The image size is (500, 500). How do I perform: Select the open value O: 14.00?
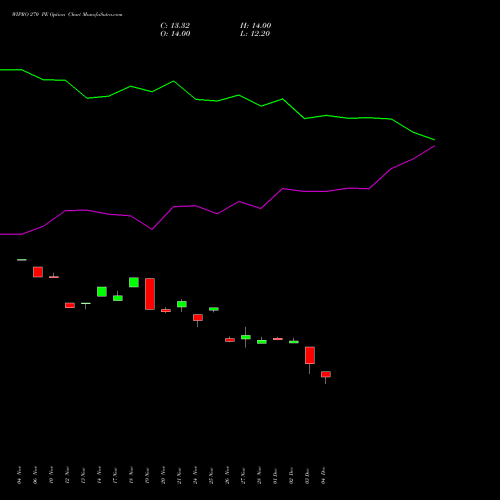[175, 34]
